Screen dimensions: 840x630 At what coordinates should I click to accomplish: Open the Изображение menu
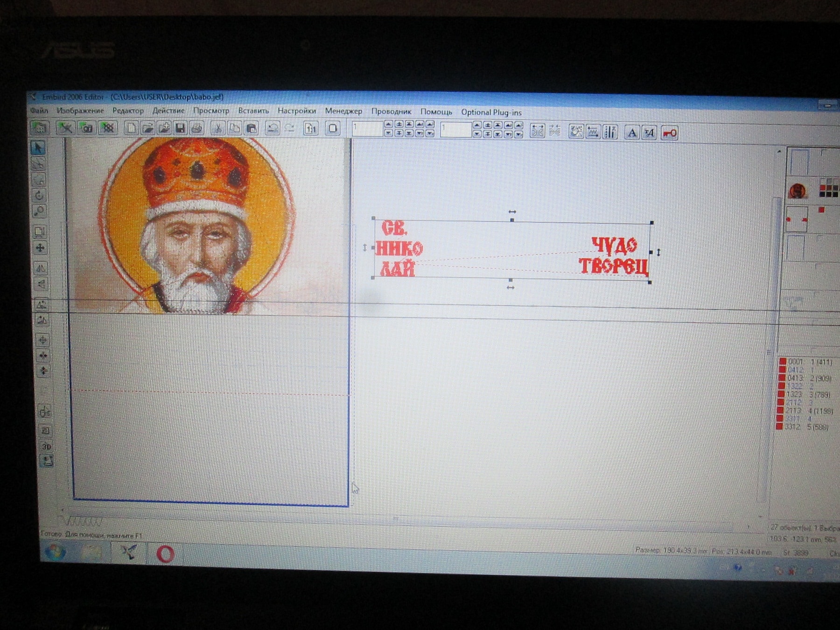(x=80, y=111)
